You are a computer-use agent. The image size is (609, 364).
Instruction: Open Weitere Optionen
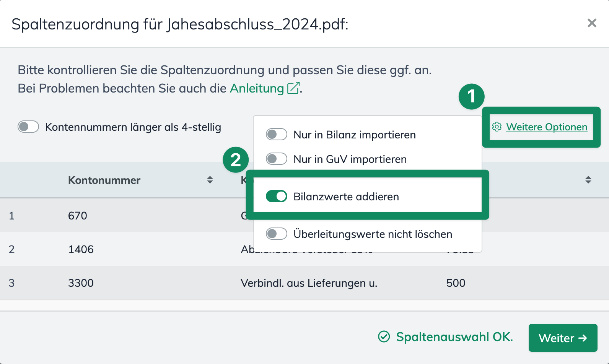point(547,127)
